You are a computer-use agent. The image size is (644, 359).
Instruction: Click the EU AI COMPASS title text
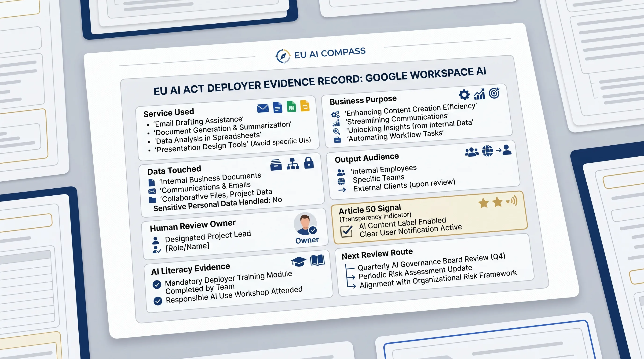coord(330,53)
